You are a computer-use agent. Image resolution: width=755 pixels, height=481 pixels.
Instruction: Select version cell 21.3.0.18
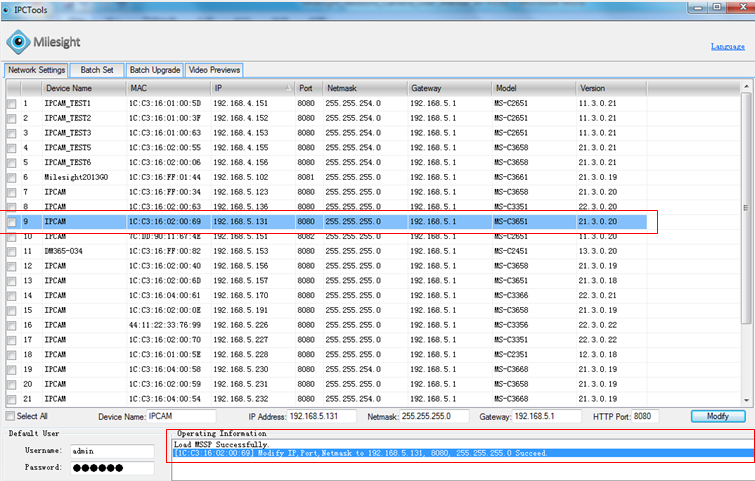pos(598,281)
